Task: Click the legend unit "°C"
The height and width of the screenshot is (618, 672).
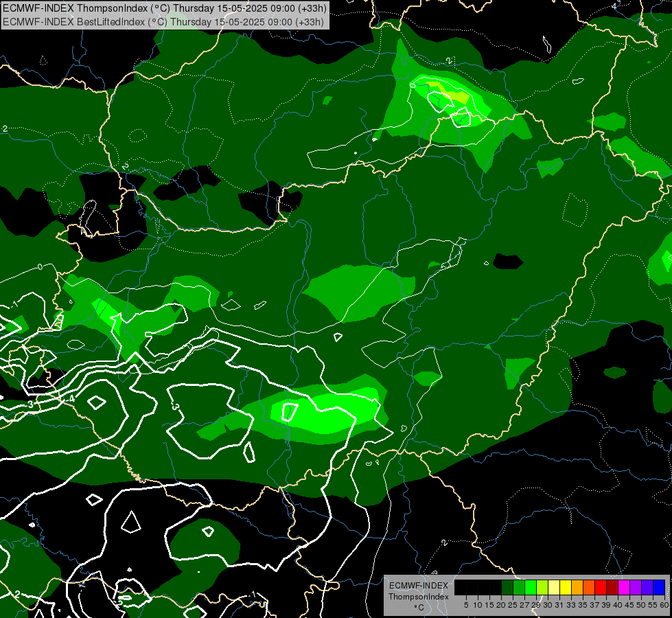Action: 419,607
